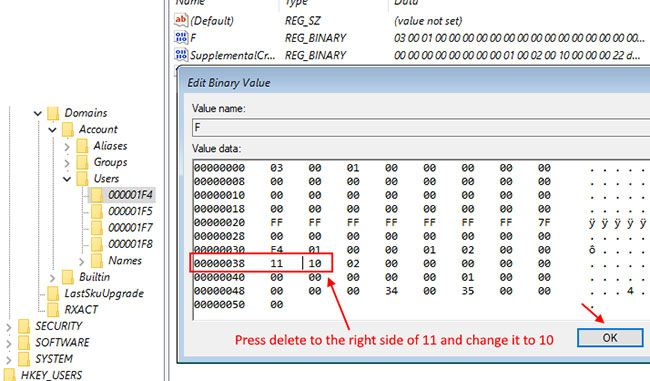Select the 000001F4 key label
This screenshot has width=650, height=381.
[x=130, y=195]
